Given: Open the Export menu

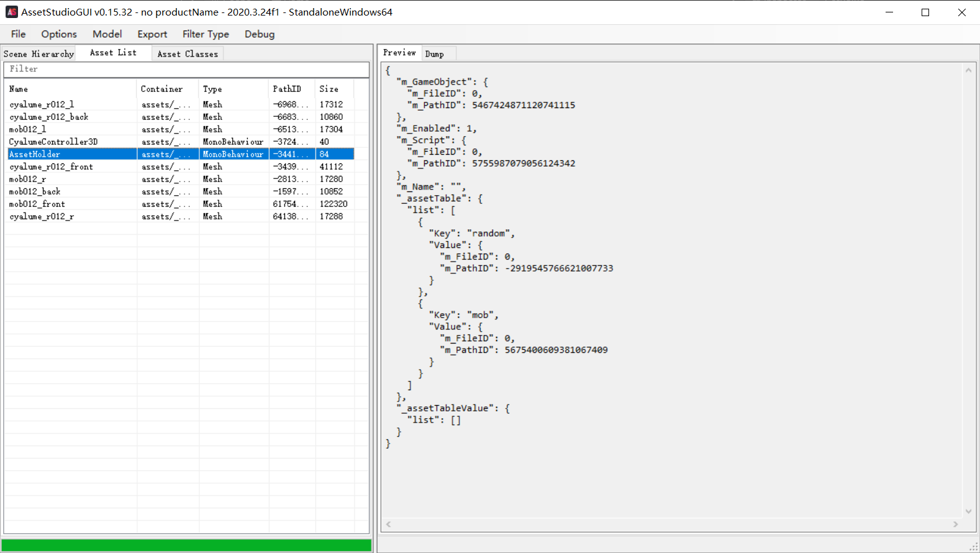Looking at the screenshot, I should tap(152, 34).
